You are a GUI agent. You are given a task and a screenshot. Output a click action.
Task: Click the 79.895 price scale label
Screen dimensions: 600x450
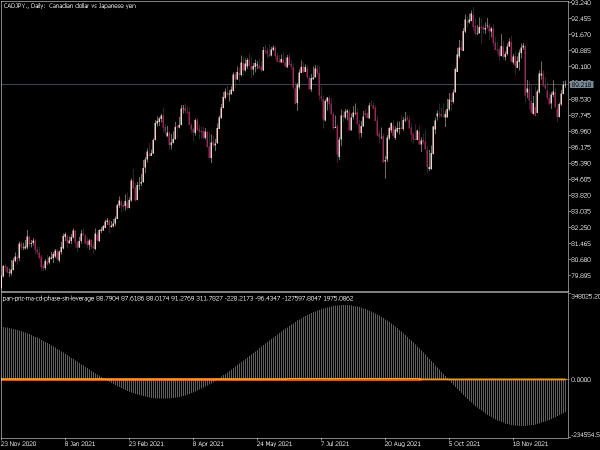pyautogui.click(x=581, y=276)
